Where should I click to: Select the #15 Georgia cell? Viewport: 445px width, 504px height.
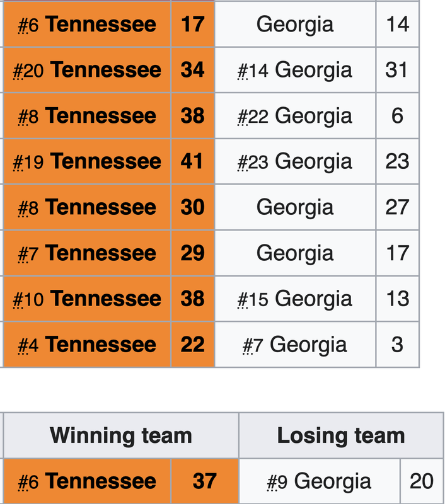point(295,299)
